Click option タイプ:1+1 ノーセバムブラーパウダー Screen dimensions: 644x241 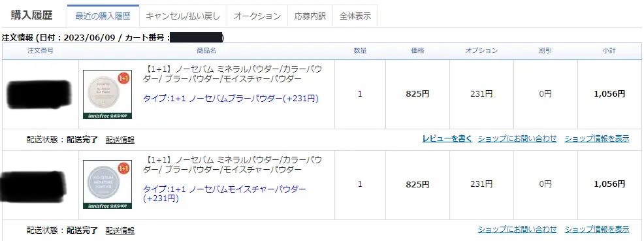pyautogui.click(x=231, y=99)
